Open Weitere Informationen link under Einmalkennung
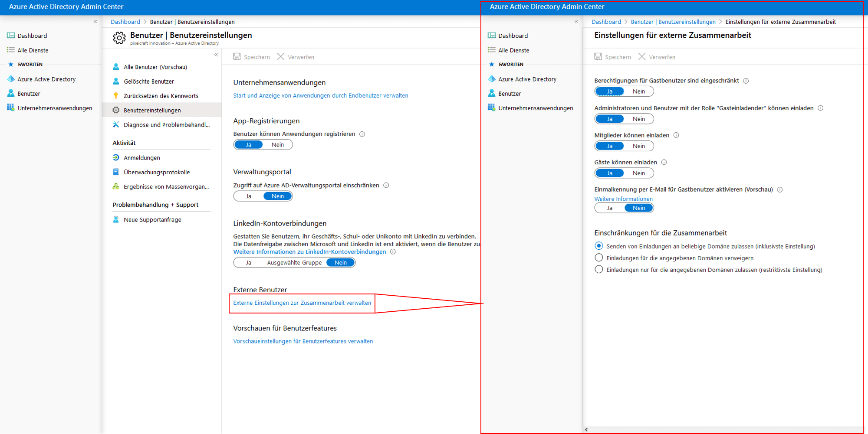868x434 pixels. tap(623, 199)
